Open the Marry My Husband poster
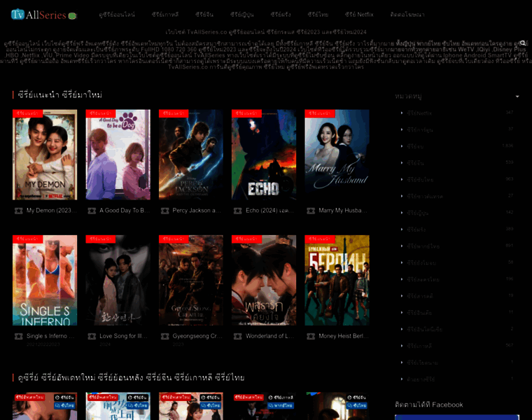 click(x=337, y=155)
